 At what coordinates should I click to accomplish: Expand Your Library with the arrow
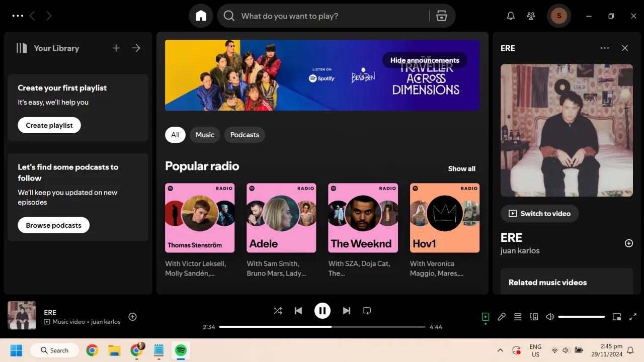tap(136, 48)
